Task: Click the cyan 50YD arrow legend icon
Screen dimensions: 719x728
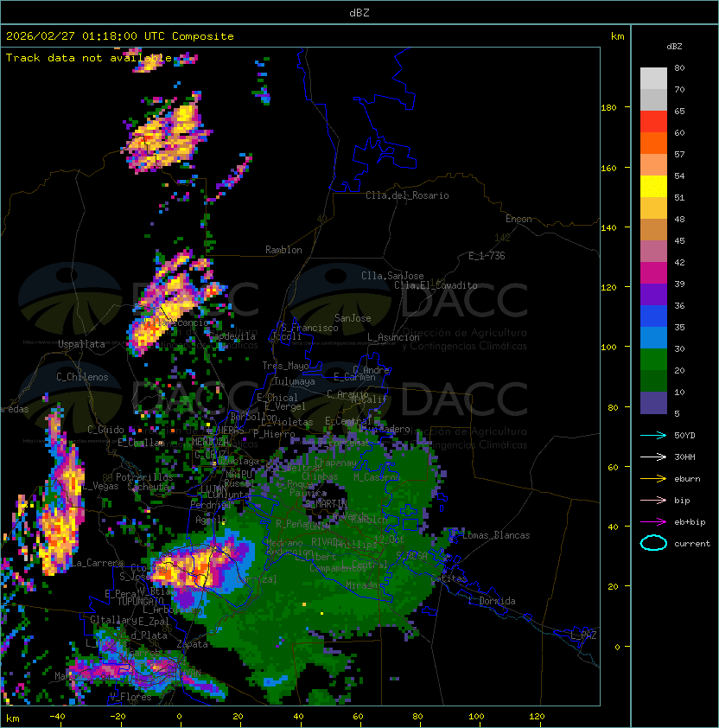Action: [x=653, y=435]
